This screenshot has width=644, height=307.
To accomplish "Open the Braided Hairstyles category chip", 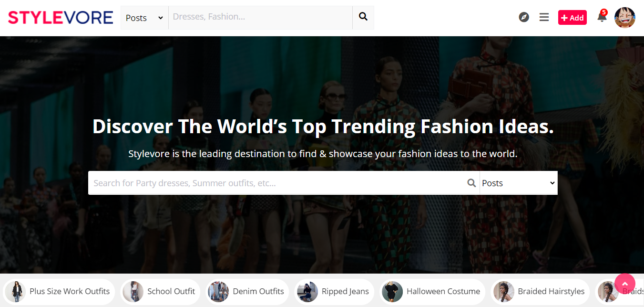I will pyautogui.click(x=551, y=291).
